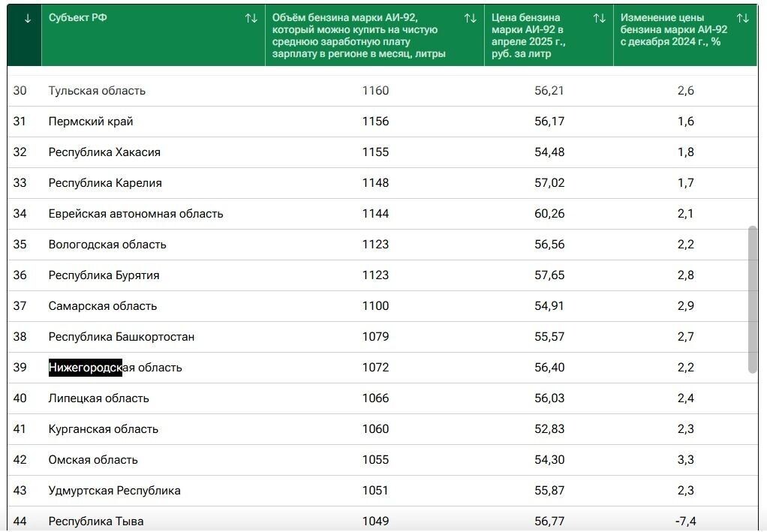Click the Республика Башкортостан entry

[122, 337]
